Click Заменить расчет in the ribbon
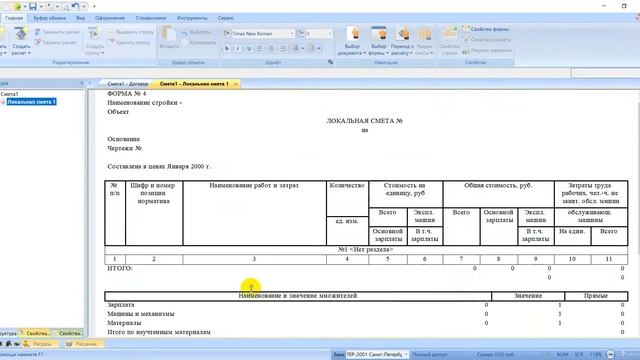 57,32
